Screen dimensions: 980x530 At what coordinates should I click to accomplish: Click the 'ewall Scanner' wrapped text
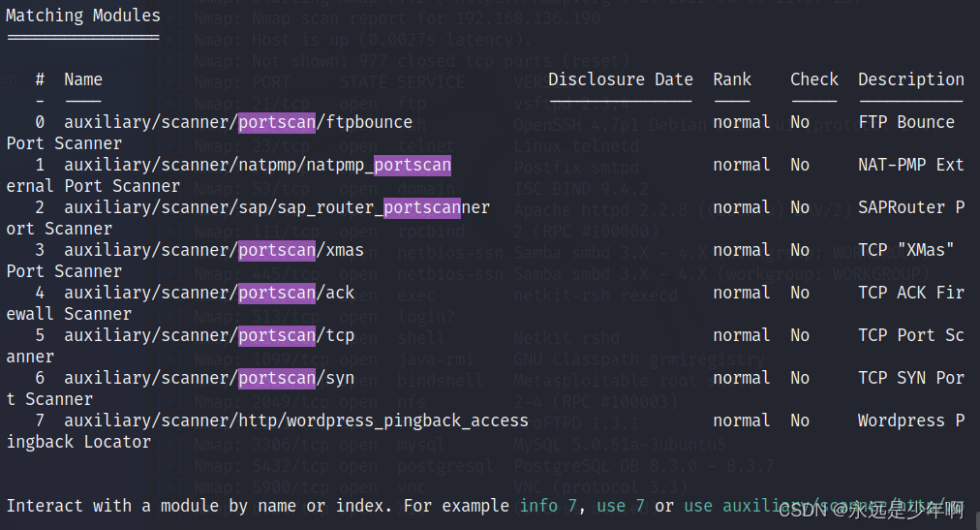69,314
